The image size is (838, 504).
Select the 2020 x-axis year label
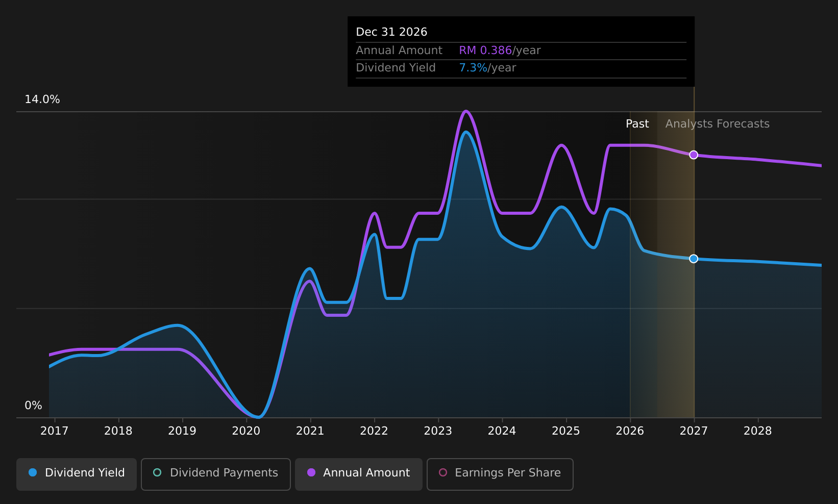point(246,431)
